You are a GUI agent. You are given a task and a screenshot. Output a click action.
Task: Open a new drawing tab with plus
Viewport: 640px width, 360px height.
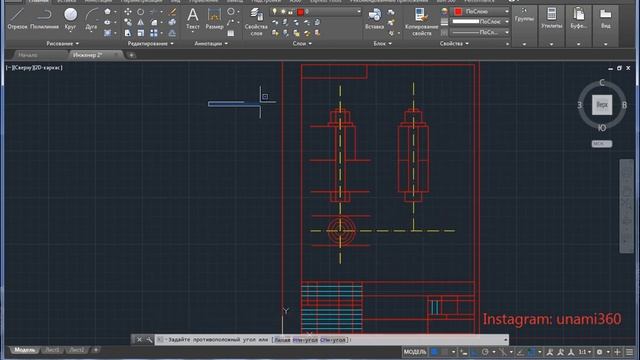[x=131, y=55]
